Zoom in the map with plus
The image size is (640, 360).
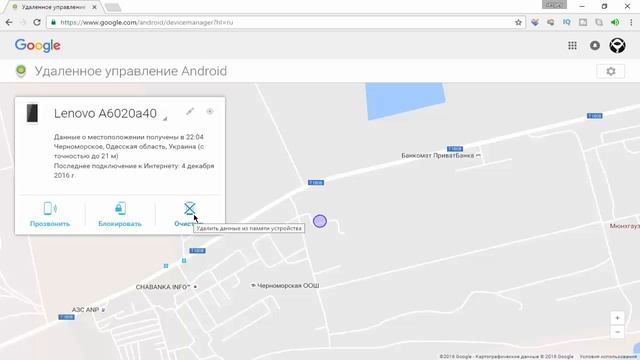pyautogui.click(x=617, y=318)
